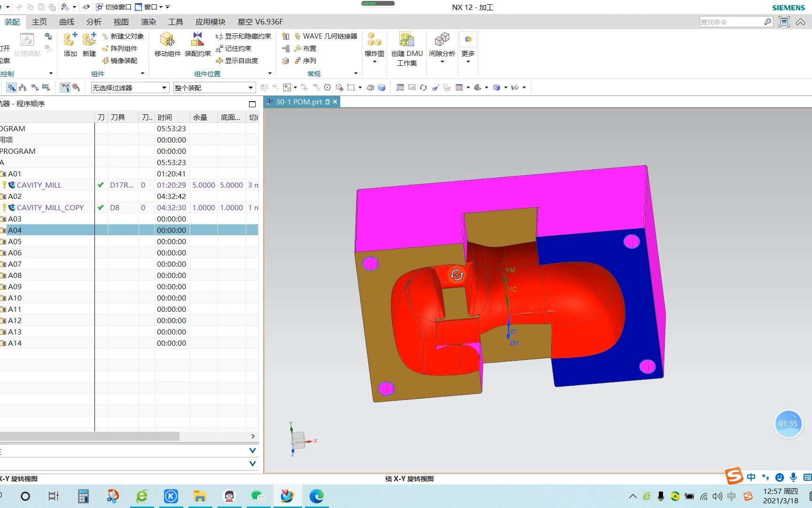Open the More (更多) dropdown arrow
Image resolution: width=812 pixels, height=508 pixels.
[x=468, y=61]
